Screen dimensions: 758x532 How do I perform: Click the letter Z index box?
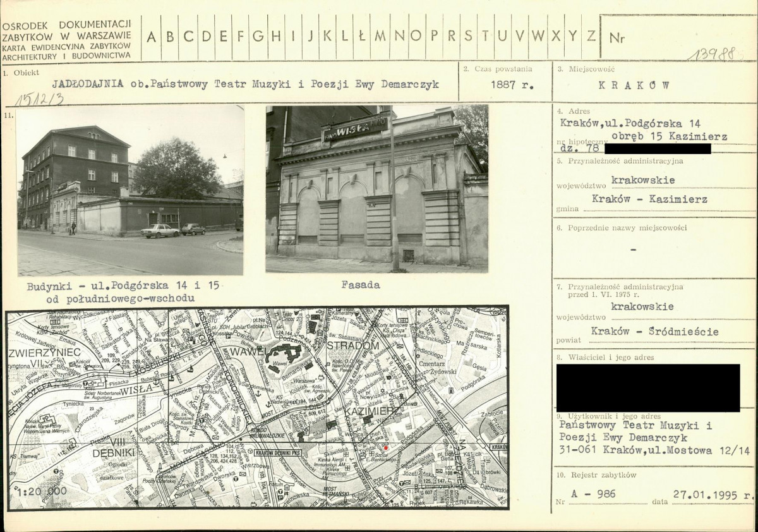[591, 37]
